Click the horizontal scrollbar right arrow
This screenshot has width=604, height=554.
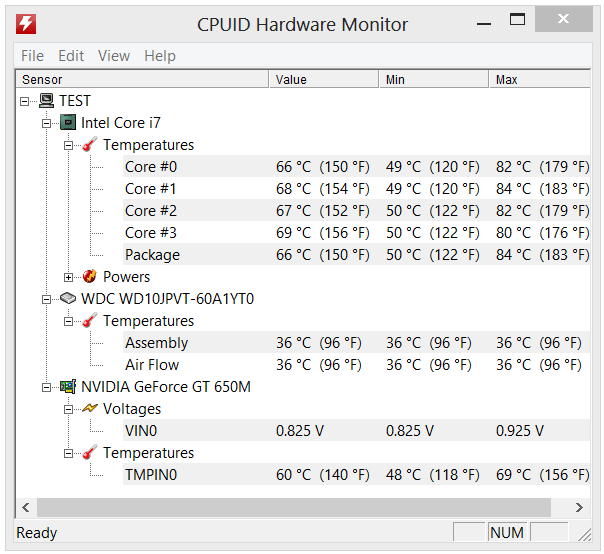tap(579, 507)
